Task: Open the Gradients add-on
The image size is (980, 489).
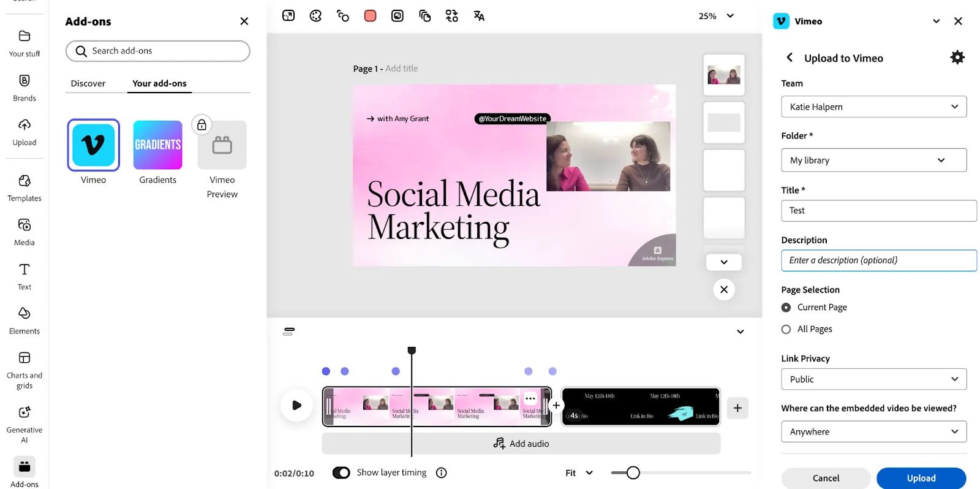Action: (x=157, y=145)
